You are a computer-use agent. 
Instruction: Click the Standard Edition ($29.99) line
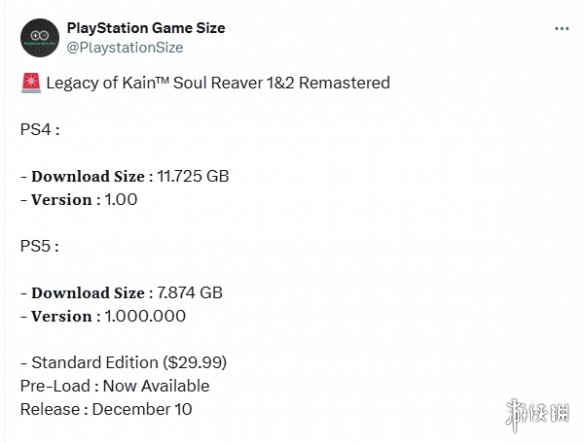124,363
